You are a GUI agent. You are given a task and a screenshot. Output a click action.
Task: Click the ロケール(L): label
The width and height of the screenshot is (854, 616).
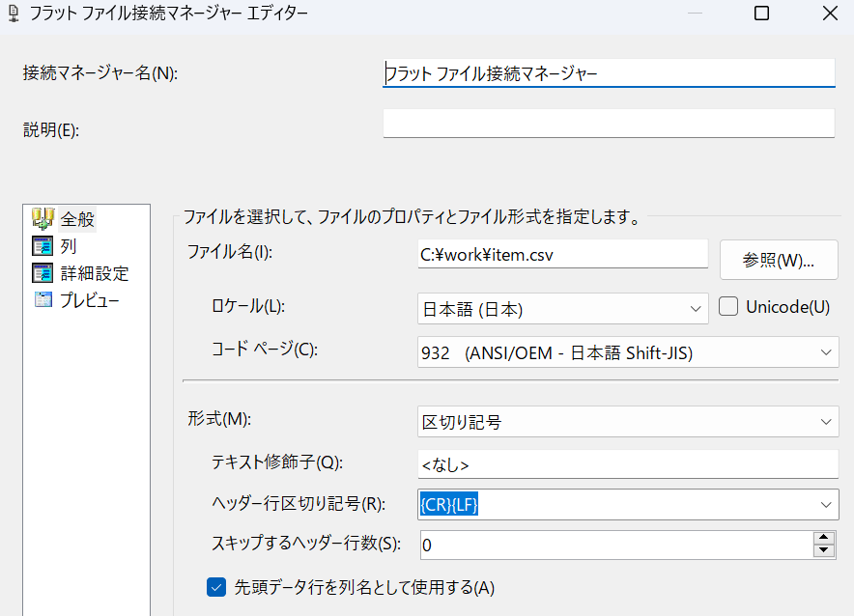click(248, 306)
